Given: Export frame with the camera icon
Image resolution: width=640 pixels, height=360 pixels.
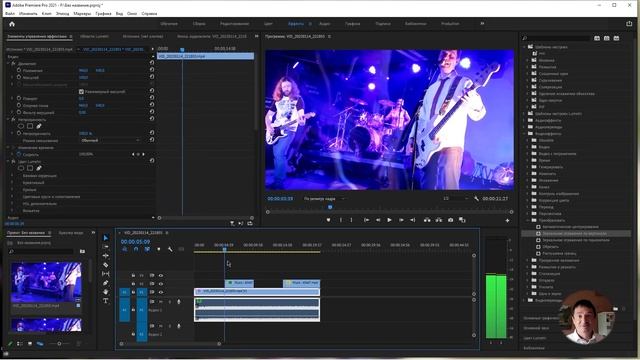Looking at the screenshot, I should [451, 220].
